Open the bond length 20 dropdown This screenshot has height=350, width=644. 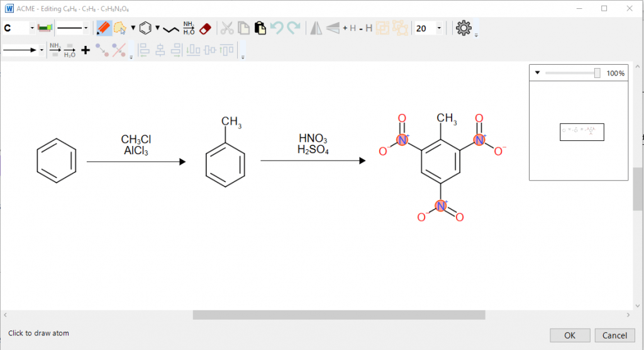(x=438, y=28)
